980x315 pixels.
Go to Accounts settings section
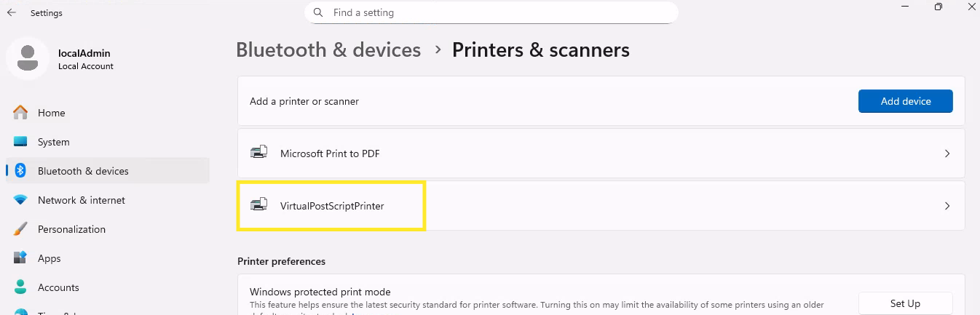58,287
